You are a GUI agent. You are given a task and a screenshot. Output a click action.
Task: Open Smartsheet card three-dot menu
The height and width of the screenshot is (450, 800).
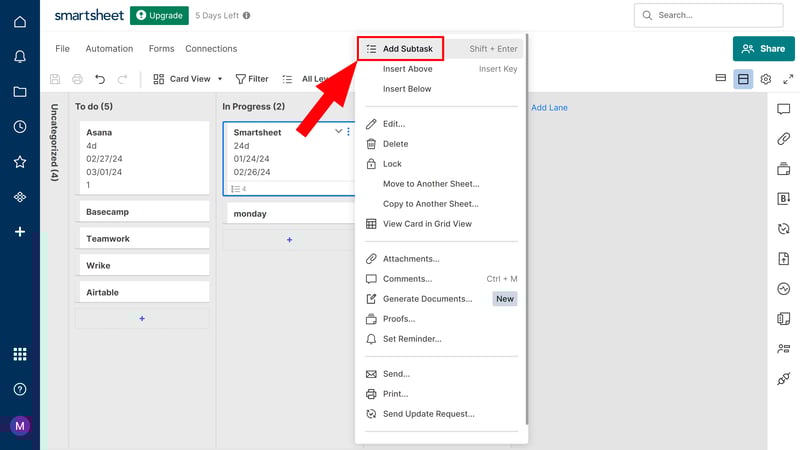pos(348,132)
